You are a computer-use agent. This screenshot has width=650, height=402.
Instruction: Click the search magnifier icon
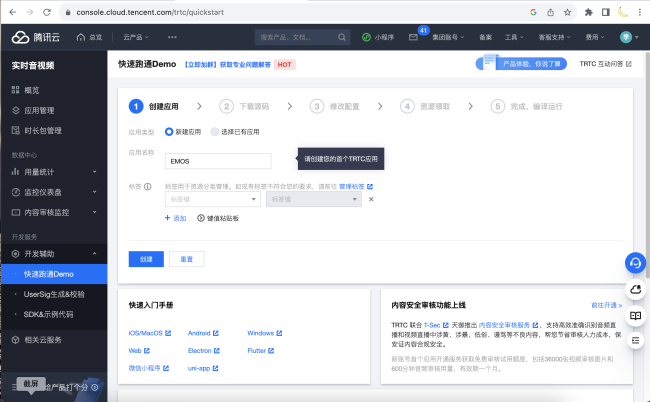(342, 37)
